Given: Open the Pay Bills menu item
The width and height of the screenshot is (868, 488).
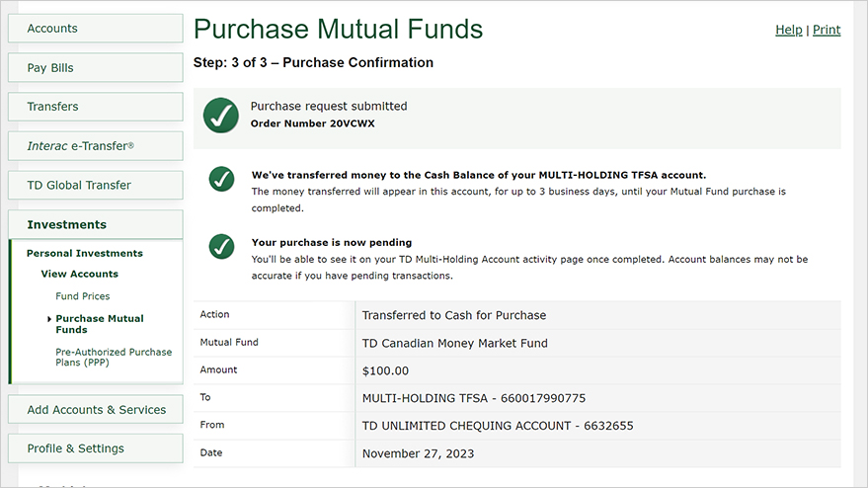Looking at the screenshot, I should (x=95, y=67).
